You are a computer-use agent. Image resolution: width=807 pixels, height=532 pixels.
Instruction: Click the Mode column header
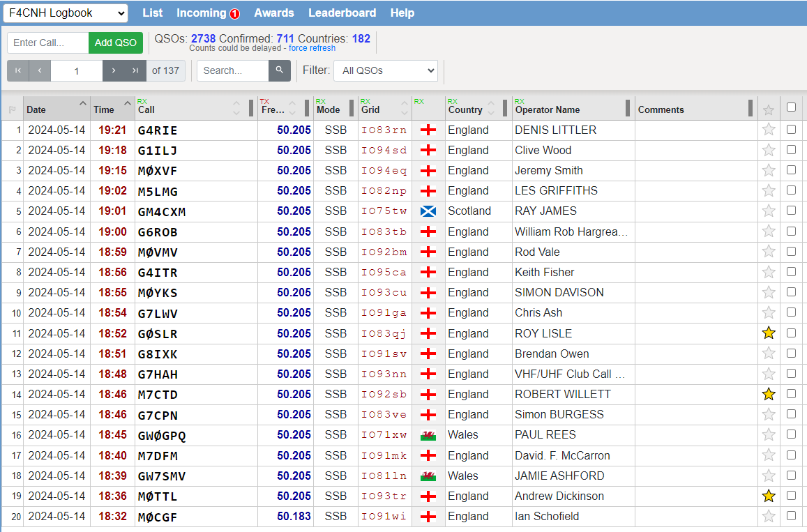pyautogui.click(x=335, y=109)
